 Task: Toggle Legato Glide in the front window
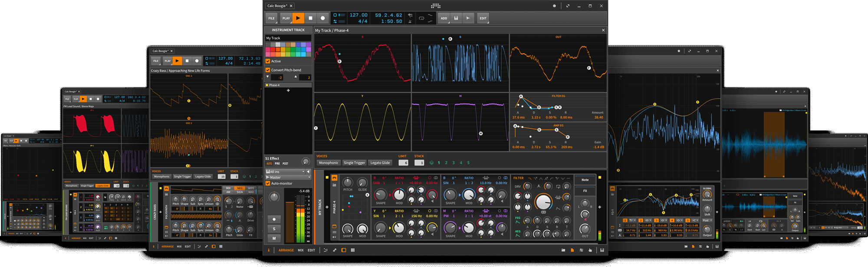tap(380, 163)
